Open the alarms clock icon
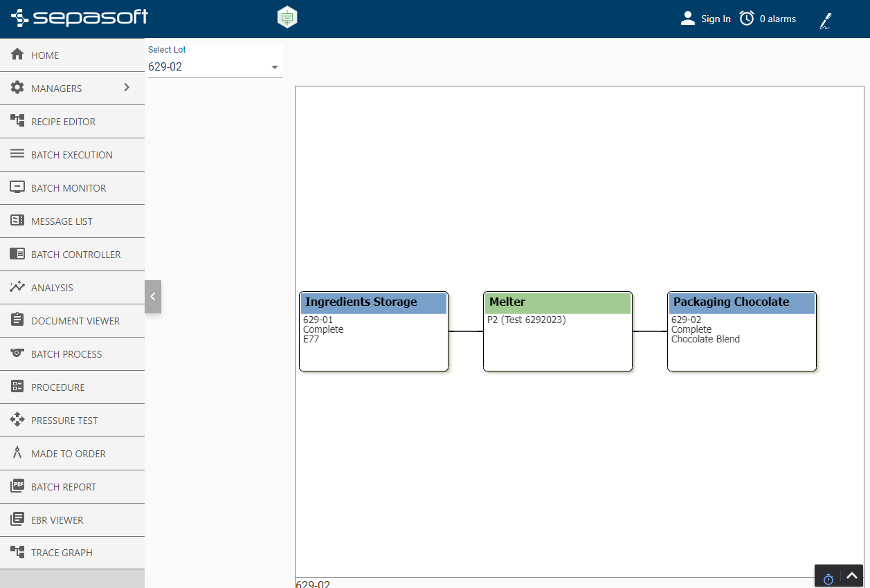The image size is (870, 588). 747,19
